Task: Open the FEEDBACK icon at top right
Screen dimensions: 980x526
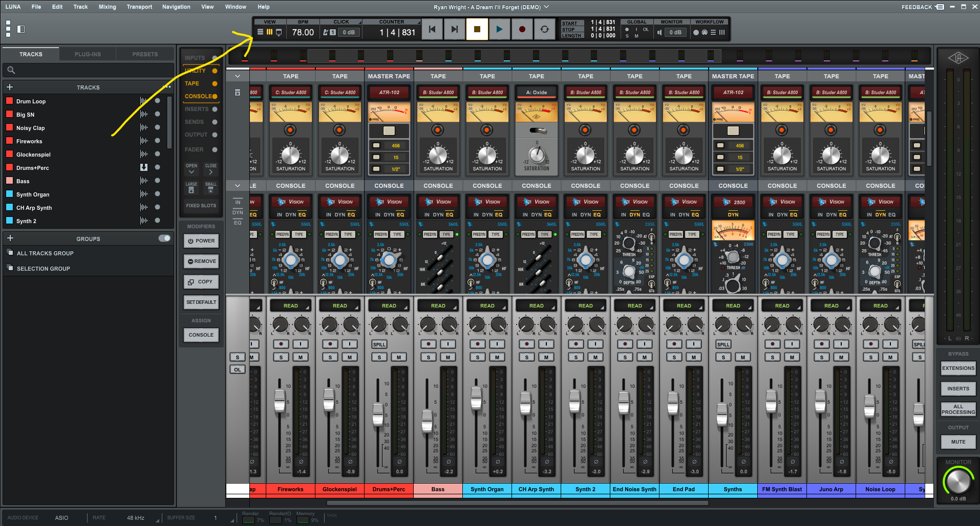Action: point(940,7)
